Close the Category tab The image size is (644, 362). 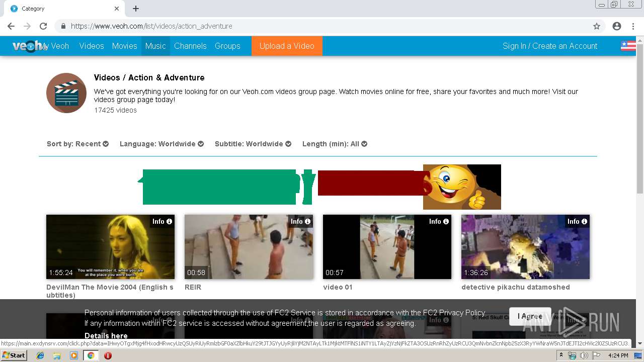[117, 9]
